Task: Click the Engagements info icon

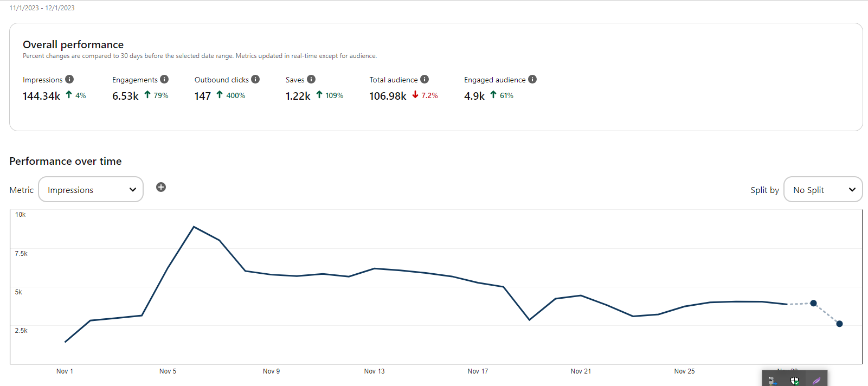Action: coord(164,79)
